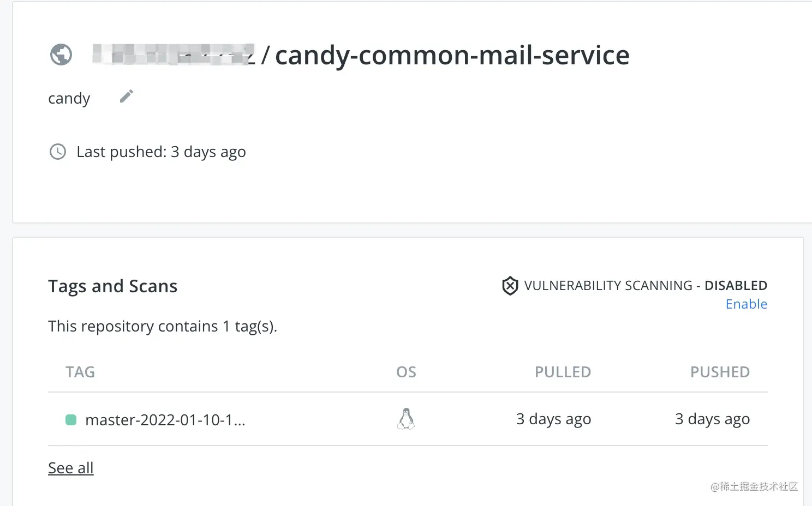
Task: Click the blurred namespace before the repository name
Action: (174, 55)
